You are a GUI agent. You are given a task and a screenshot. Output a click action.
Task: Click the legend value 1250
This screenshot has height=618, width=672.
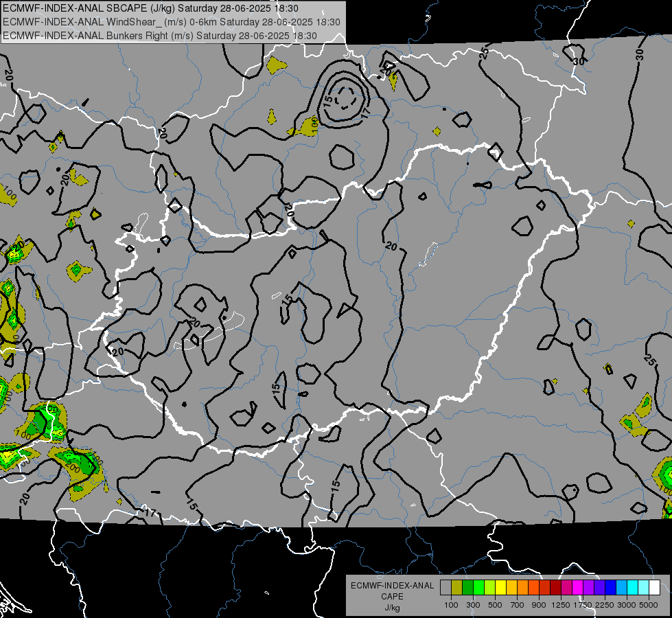click(x=561, y=605)
